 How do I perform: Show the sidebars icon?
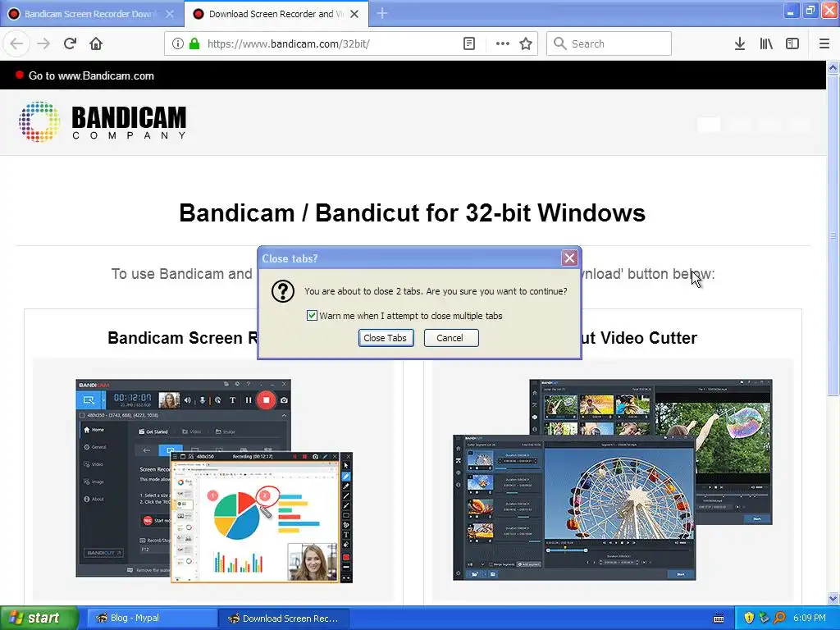pyautogui.click(x=792, y=43)
